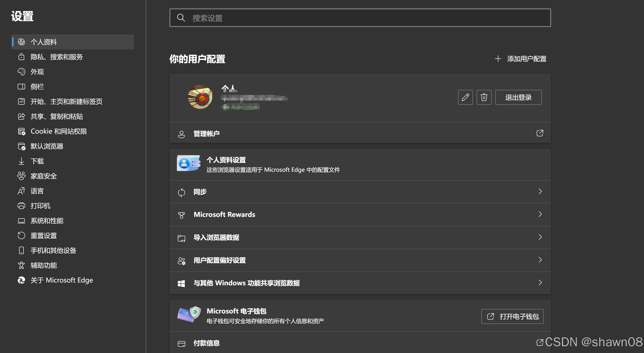644x353 pixels.
Task: Open Cookie 和网站权限 settings
Action: 73,131
